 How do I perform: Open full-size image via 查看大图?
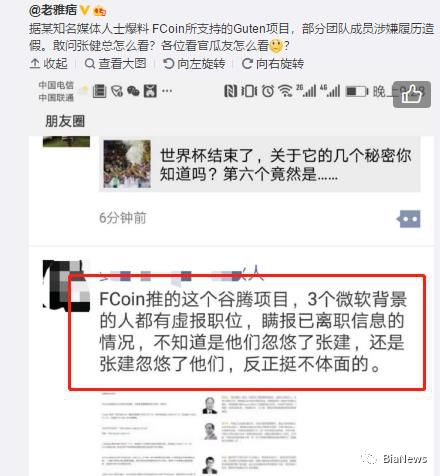coord(116,63)
